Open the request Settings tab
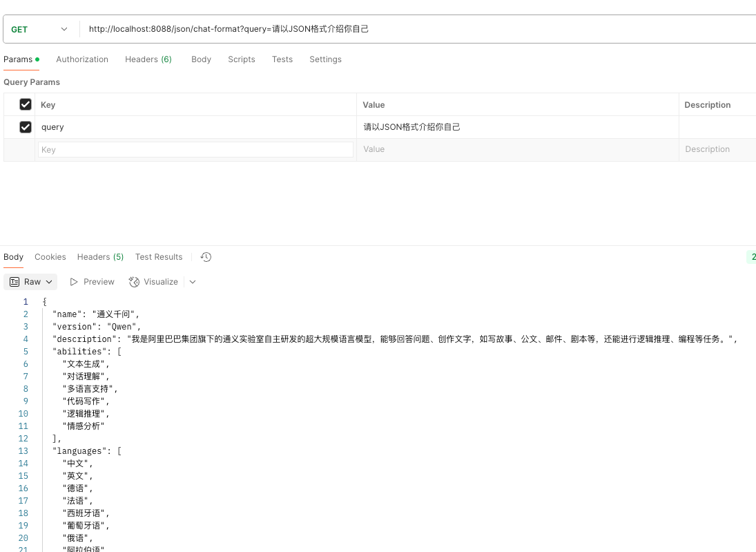 325,59
